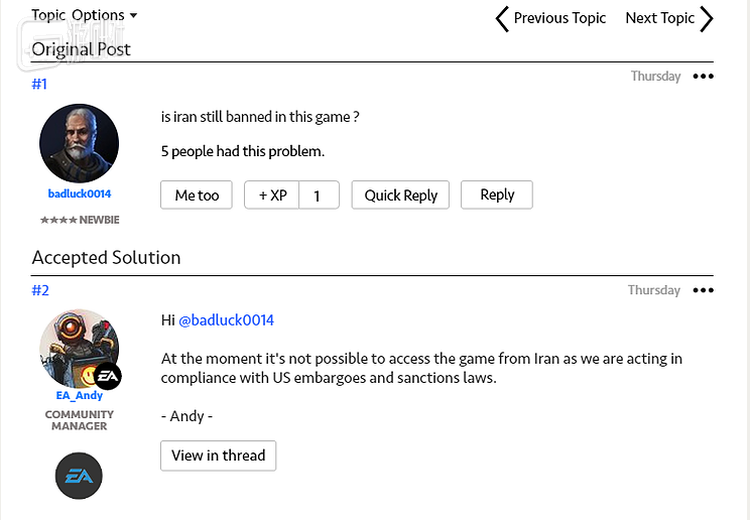Go to Next Topic
This screenshot has width=750, height=520.
coord(659,18)
